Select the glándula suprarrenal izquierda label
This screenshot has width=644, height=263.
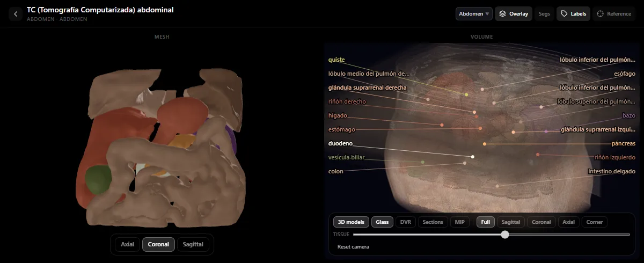click(x=598, y=129)
